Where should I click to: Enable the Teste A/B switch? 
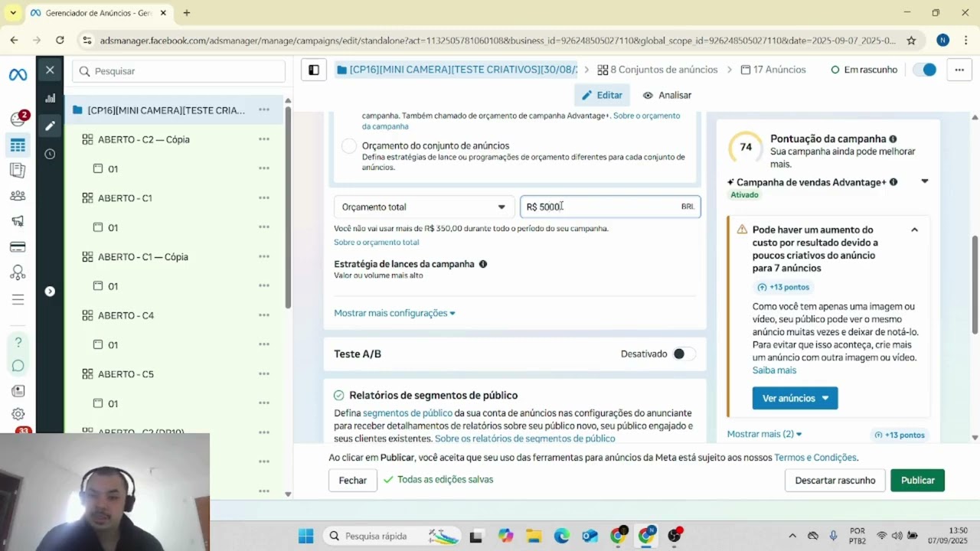pyautogui.click(x=684, y=354)
